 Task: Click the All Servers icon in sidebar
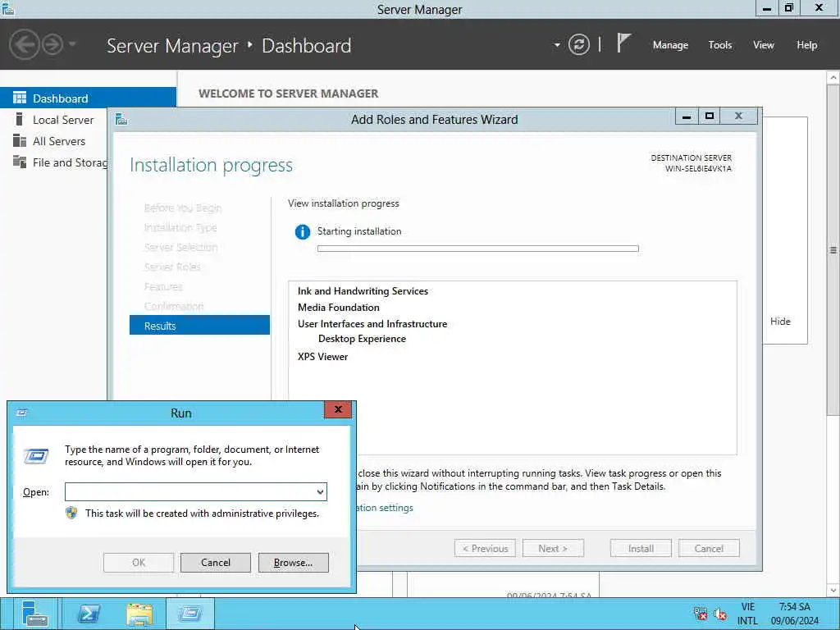pos(20,140)
